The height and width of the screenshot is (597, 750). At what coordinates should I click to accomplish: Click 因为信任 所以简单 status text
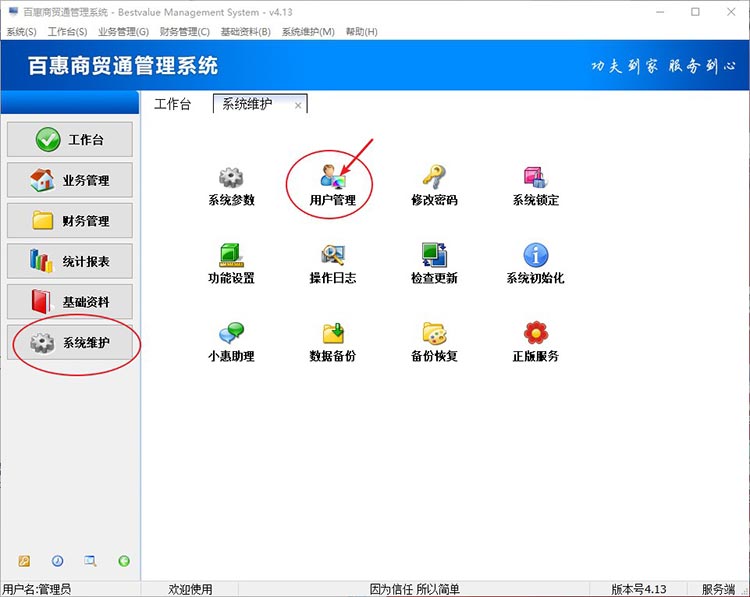pos(414,589)
